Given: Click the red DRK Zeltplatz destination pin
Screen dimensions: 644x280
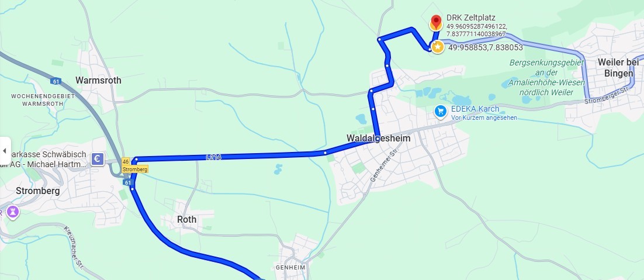Looking at the screenshot, I should tap(436, 22).
